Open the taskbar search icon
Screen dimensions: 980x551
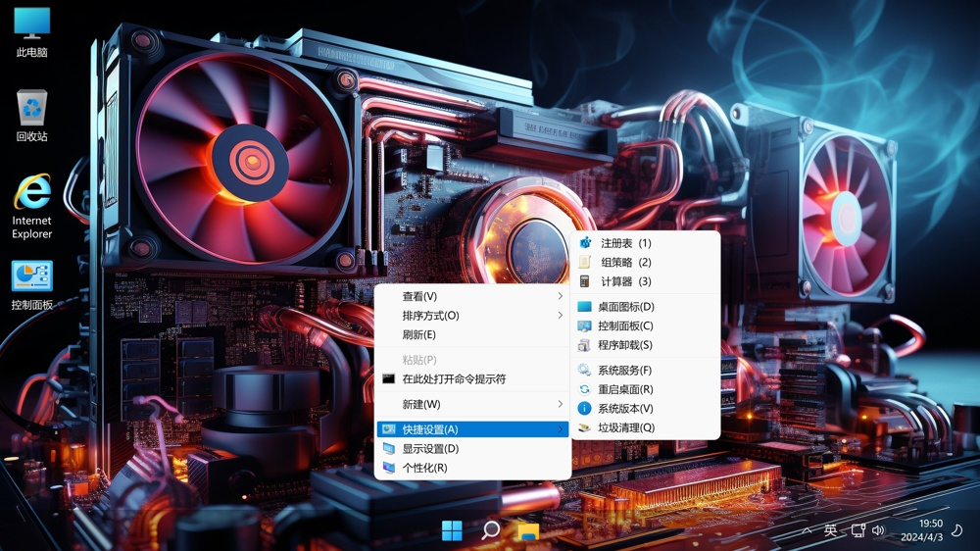(491, 530)
